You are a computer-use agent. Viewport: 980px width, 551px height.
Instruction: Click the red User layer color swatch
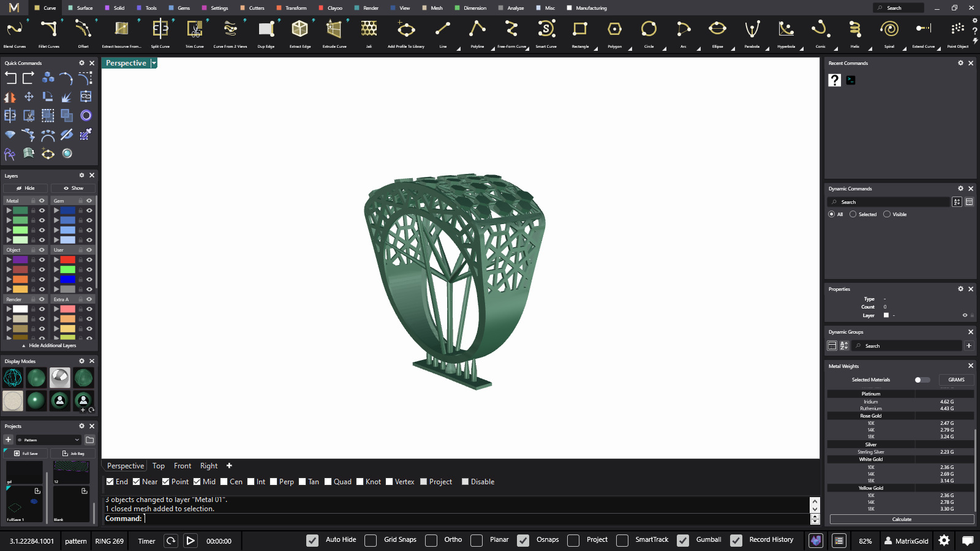coord(68,260)
